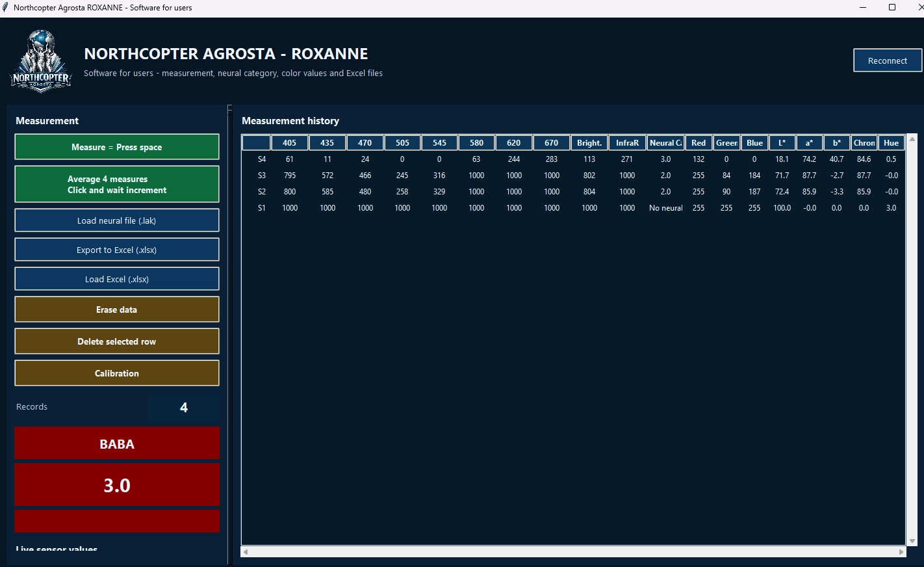
Task: Click the 435 column header
Action: [327, 143]
